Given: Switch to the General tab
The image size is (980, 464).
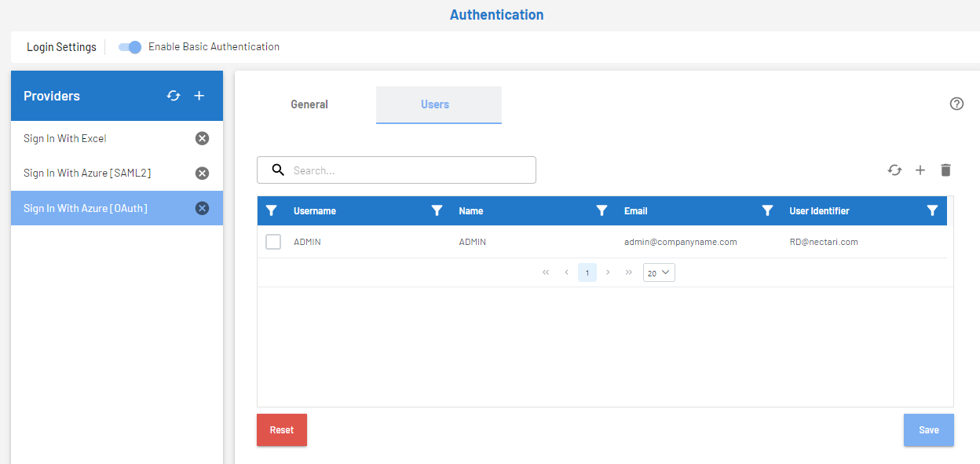Looking at the screenshot, I should (x=309, y=104).
